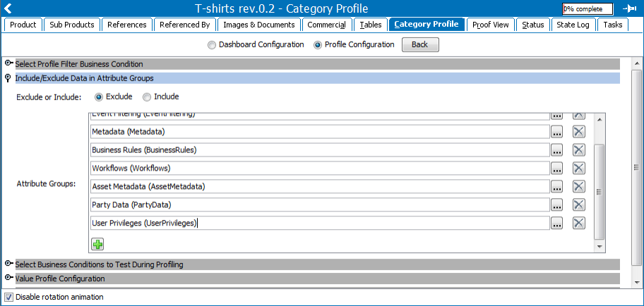This screenshot has width=644, height=306.
Task: Uncheck Disable rotation animation
Action: 9,297
